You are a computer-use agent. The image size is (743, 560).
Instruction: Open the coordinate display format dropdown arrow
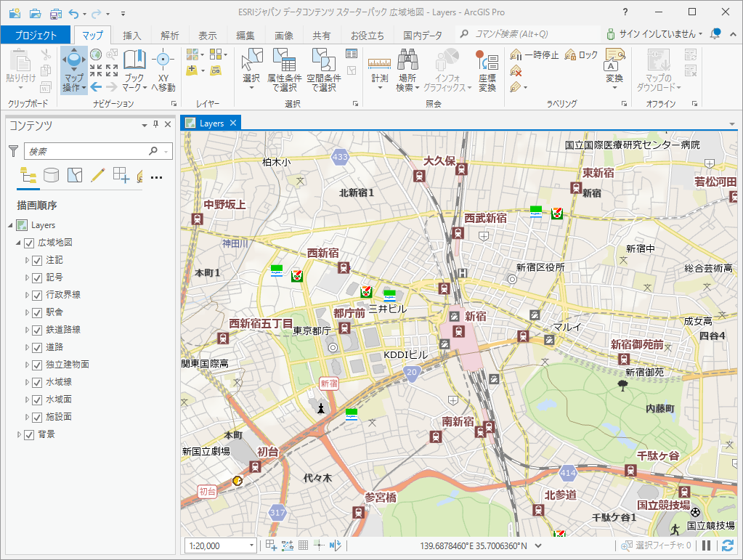538,545
